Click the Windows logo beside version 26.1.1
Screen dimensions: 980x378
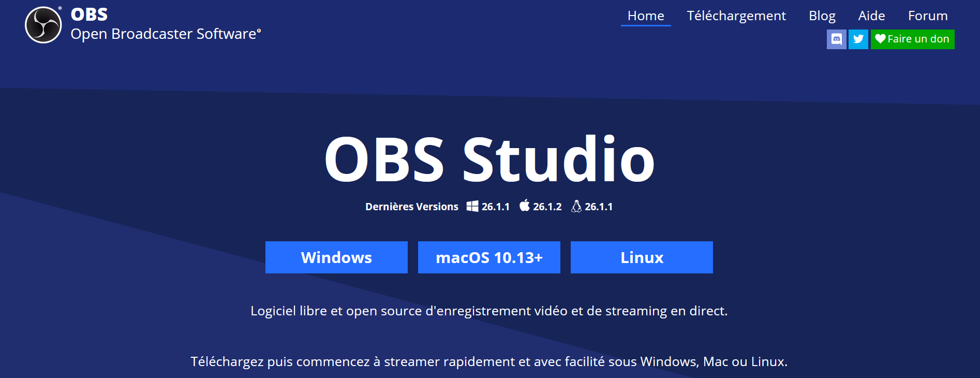[472, 206]
